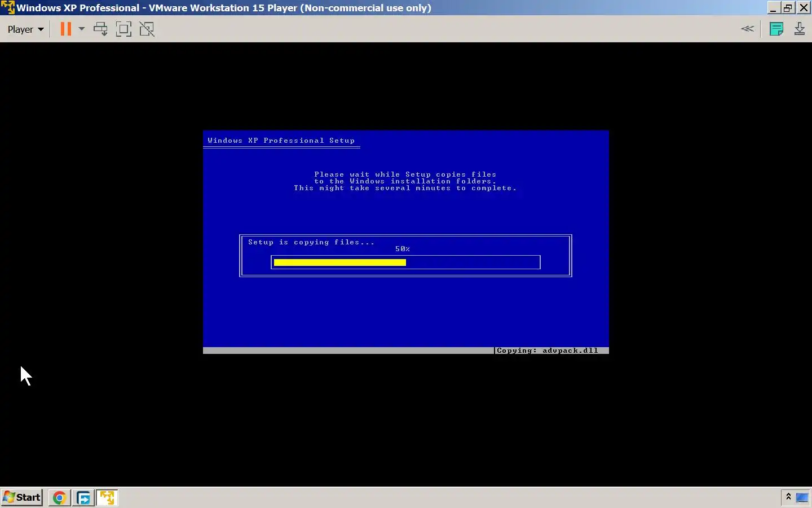The image size is (812, 508).
Task: Open the Player menu
Action: [x=25, y=29]
